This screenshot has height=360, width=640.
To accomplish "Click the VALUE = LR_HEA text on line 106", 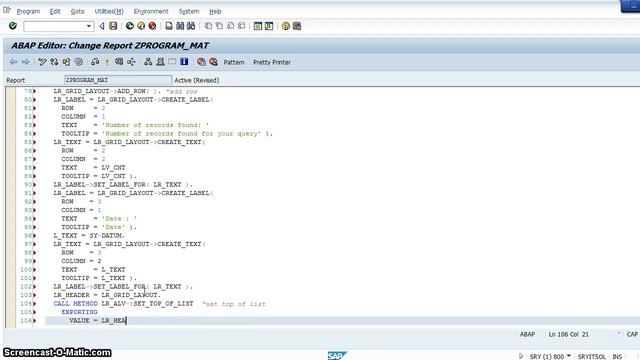I will 98,321.
